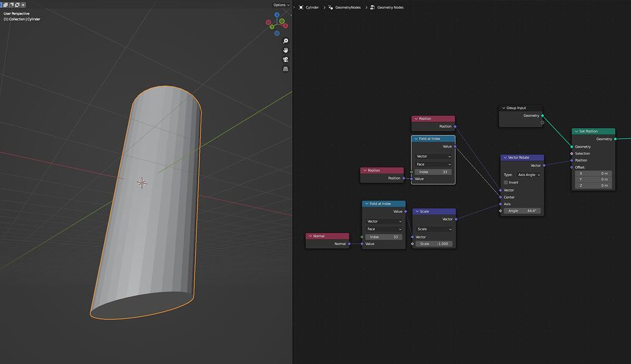Screen dimensions: 631x364
Task: Click Group Input's green Geometry output socket
Action: pyautogui.click(x=543, y=116)
